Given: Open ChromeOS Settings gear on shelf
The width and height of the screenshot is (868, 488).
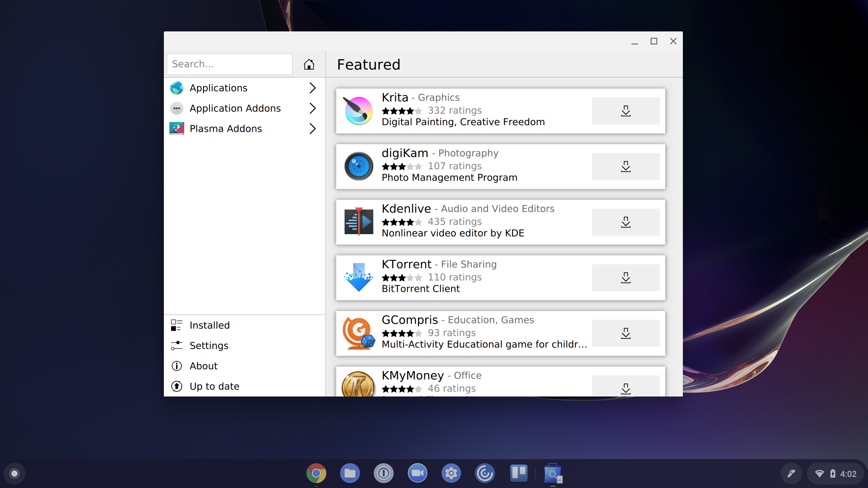Looking at the screenshot, I should (451, 474).
